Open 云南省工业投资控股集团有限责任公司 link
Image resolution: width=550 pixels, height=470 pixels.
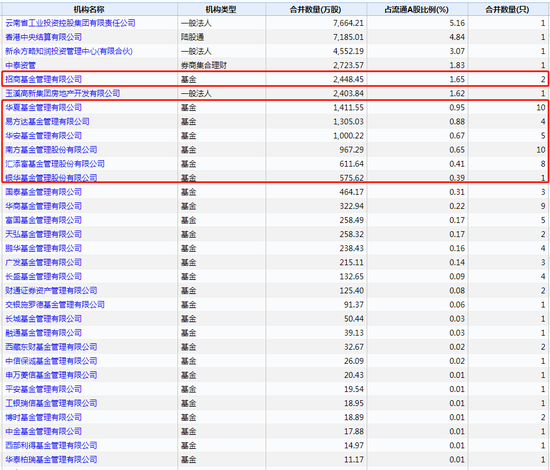point(70,23)
